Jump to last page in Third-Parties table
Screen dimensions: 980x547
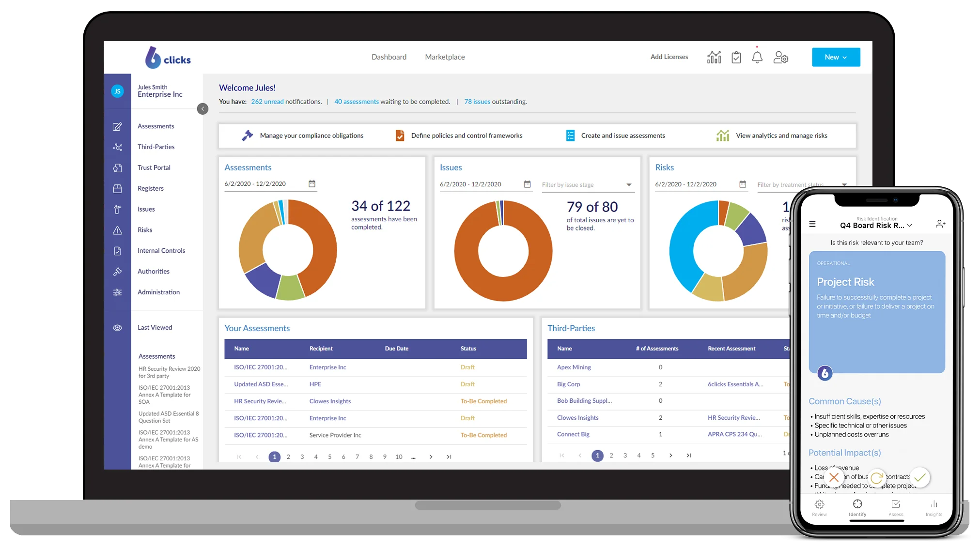point(688,456)
